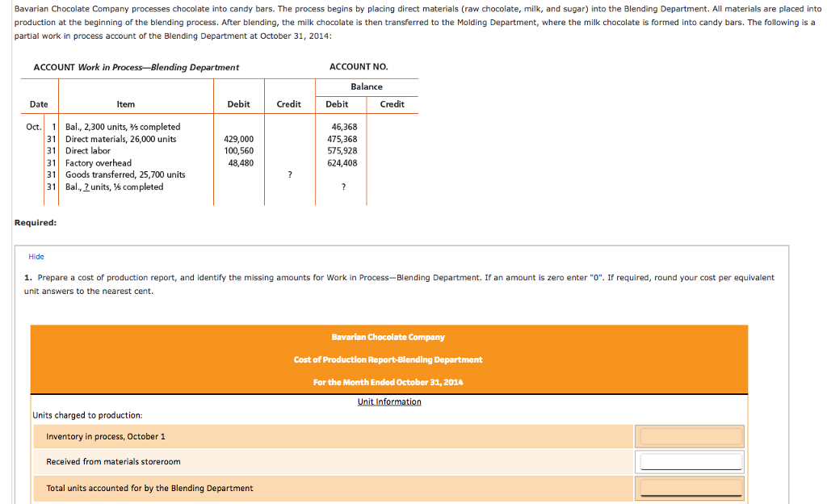
Task: Select the Total units accounted for input field
Action: click(x=690, y=488)
